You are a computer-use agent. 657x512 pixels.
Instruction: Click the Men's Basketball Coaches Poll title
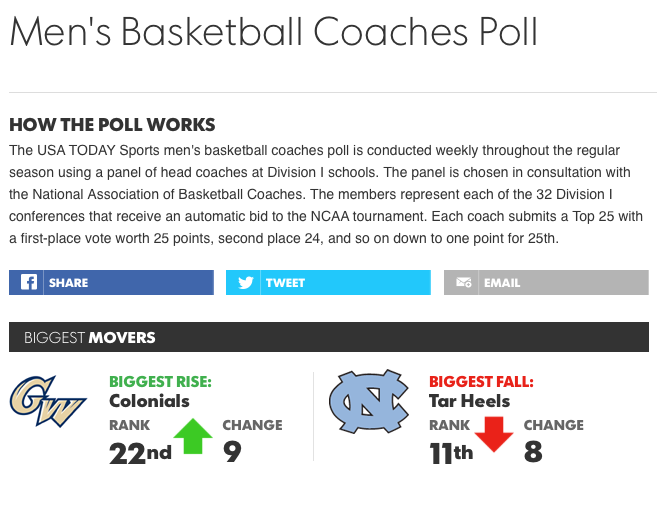273,32
